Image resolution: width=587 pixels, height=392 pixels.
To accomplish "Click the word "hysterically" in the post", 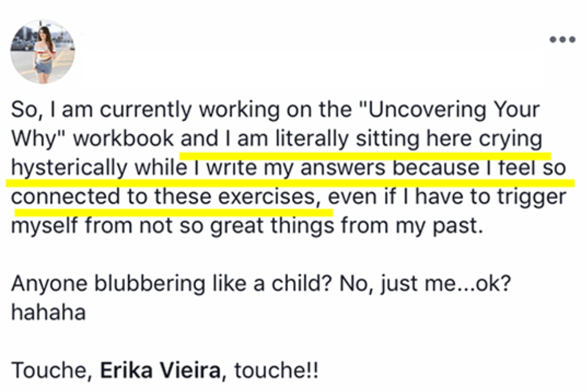I will click(70, 169).
